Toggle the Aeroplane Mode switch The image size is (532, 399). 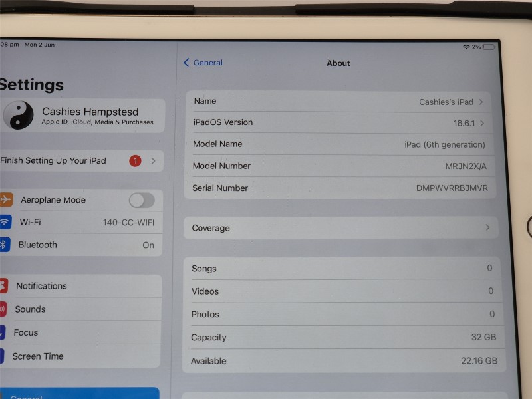(142, 200)
